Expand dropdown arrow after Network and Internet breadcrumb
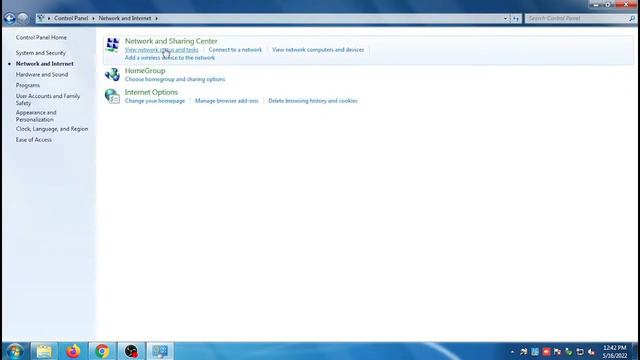 (x=156, y=18)
